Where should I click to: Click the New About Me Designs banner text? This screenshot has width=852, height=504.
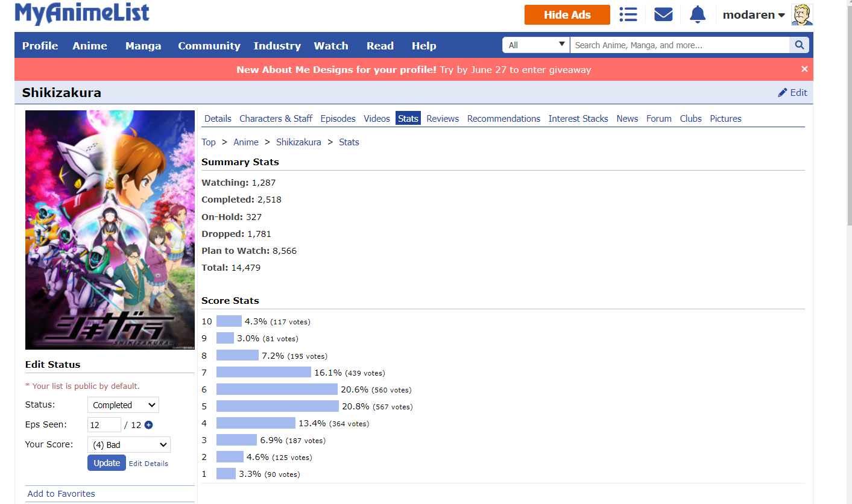(x=414, y=70)
